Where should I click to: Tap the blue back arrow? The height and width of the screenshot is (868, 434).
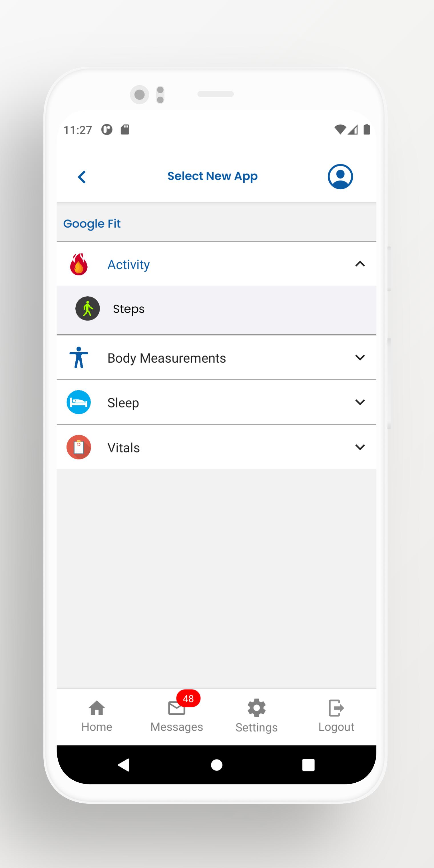click(82, 176)
